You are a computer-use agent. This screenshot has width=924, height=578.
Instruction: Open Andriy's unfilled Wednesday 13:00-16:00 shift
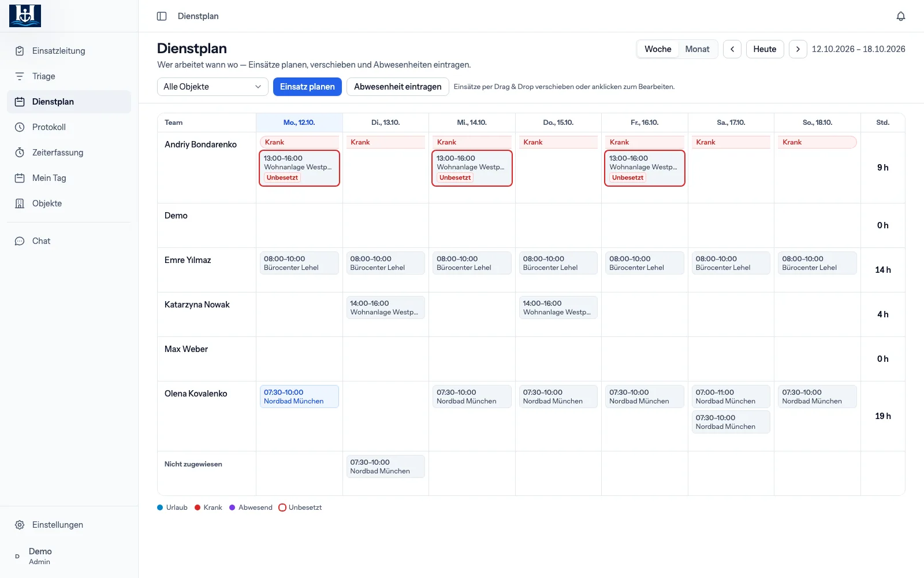click(472, 168)
